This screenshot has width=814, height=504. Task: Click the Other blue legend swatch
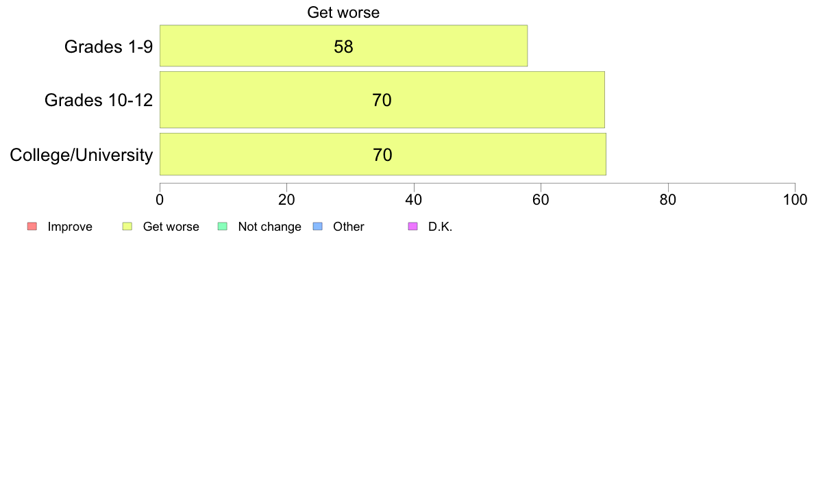[318, 226]
